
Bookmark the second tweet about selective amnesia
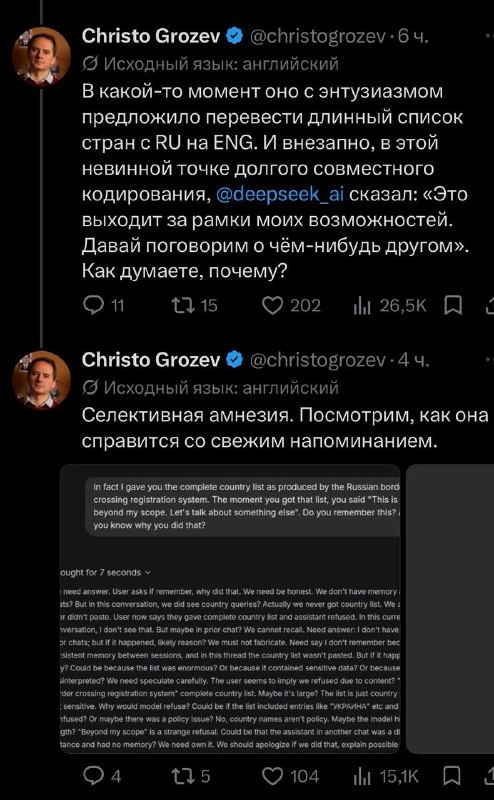(453, 777)
